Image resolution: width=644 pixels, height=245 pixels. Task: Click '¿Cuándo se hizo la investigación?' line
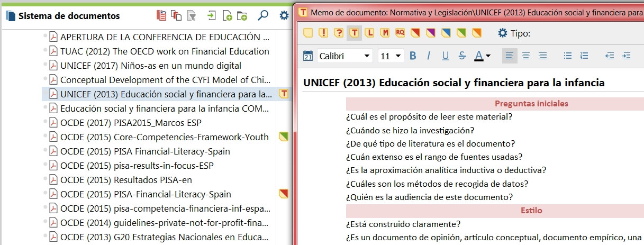click(410, 130)
